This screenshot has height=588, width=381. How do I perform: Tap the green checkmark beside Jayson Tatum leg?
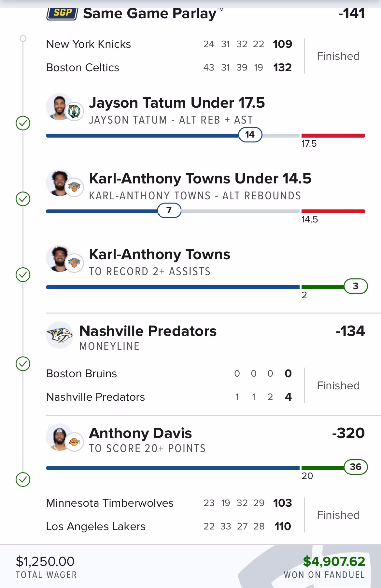[x=23, y=123]
